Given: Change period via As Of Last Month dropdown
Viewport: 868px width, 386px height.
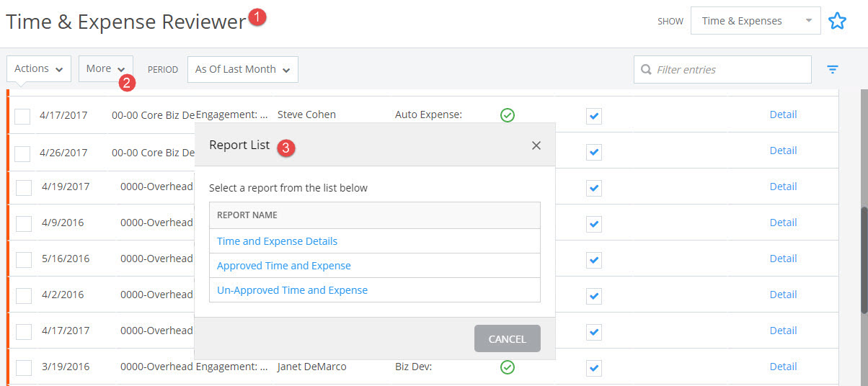Looking at the screenshot, I should [x=243, y=70].
